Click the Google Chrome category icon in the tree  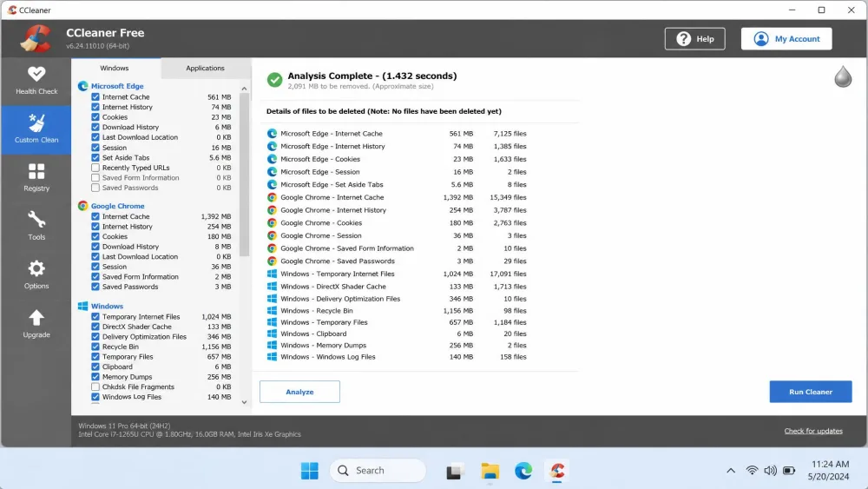[83, 206]
